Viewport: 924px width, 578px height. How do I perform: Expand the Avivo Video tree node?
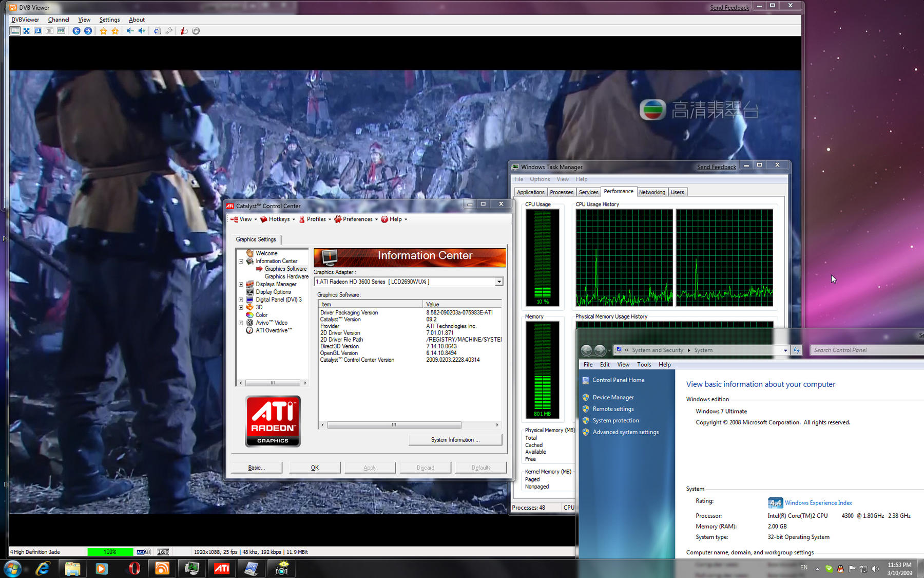tap(241, 323)
